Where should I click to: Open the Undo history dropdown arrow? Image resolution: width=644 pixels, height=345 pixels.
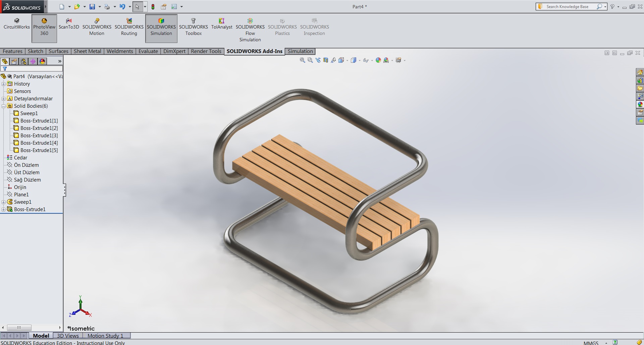point(130,7)
